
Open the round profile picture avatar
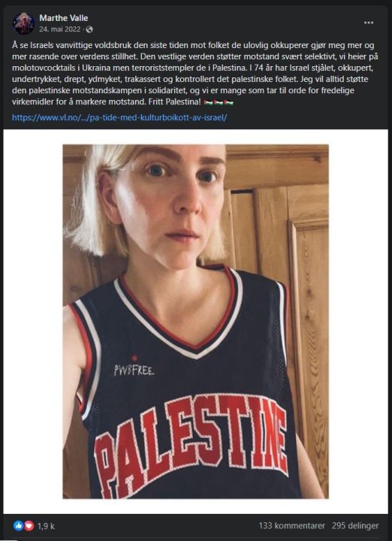tap(23, 23)
